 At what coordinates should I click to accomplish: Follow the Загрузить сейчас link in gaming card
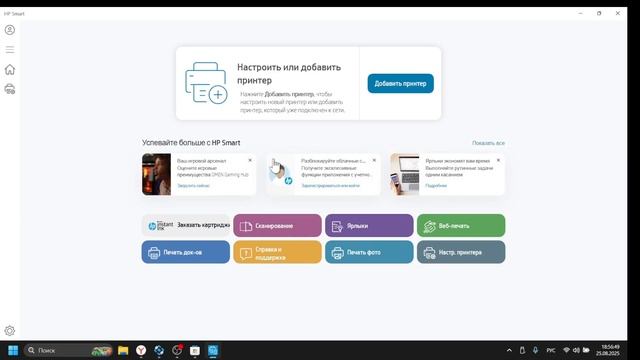[193, 186]
